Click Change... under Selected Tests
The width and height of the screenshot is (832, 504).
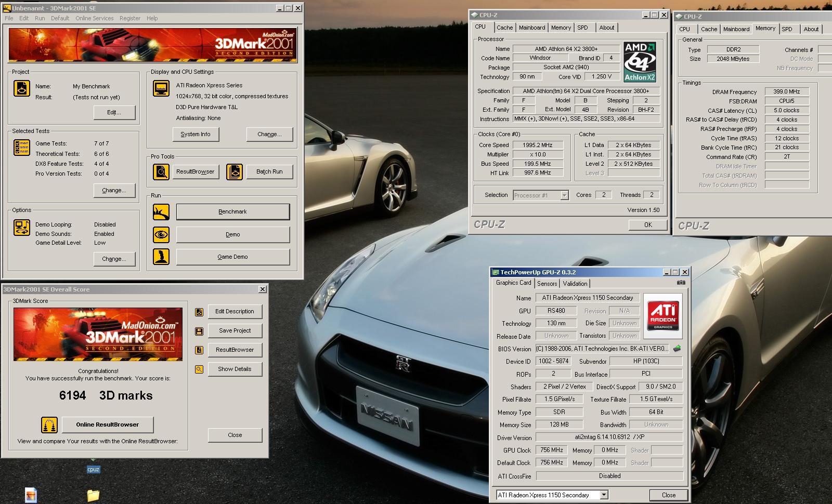(114, 190)
